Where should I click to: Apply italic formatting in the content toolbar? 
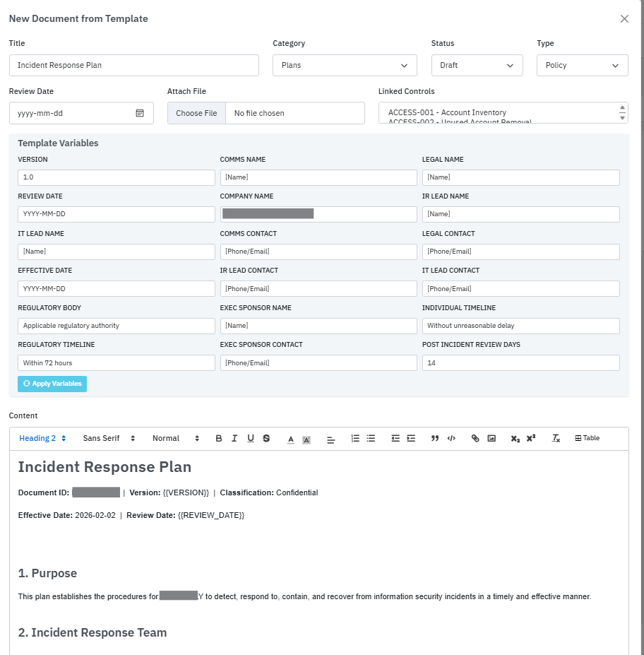click(234, 439)
